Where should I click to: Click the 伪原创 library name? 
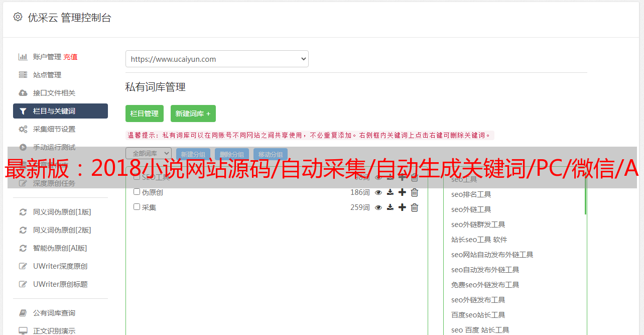tap(153, 192)
